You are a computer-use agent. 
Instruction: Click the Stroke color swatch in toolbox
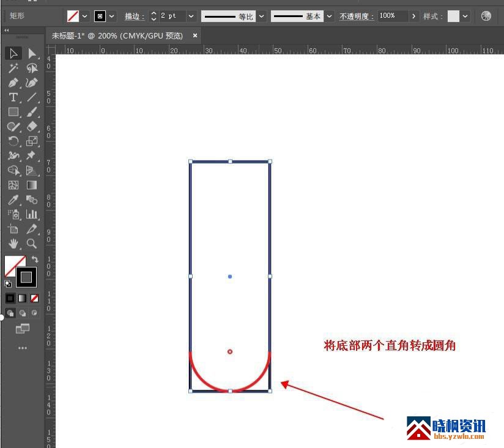click(x=26, y=277)
